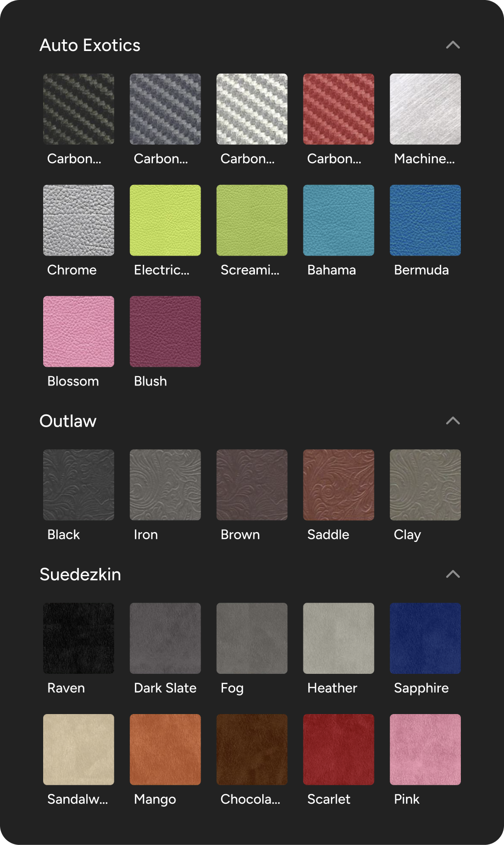Collapse the Auto Exotics section
Image resolution: width=504 pixels, height=845 pixels.
pyautogui.click(x=453, y=45)
